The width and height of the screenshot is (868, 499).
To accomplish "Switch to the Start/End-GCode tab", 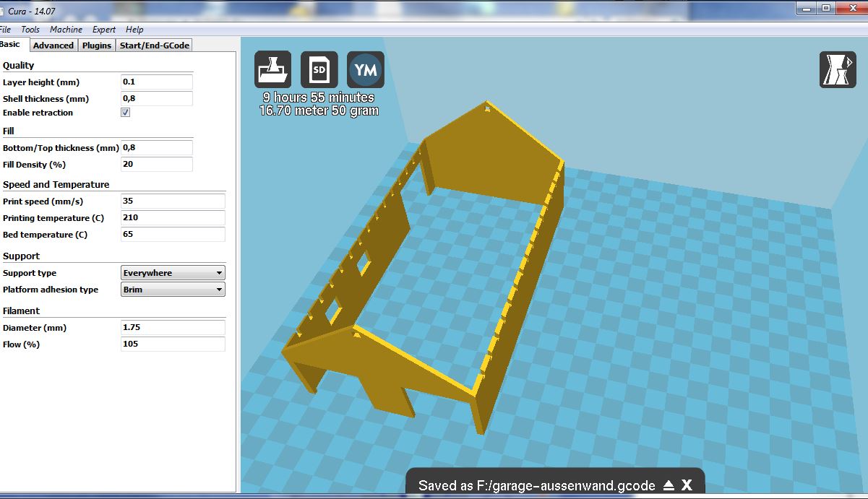I will point(155,45).
